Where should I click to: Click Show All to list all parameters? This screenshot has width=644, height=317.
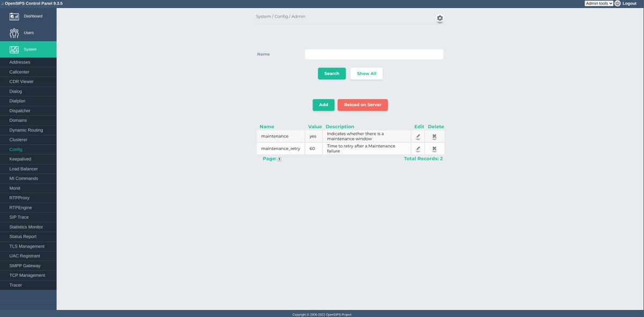click(366, 73)
